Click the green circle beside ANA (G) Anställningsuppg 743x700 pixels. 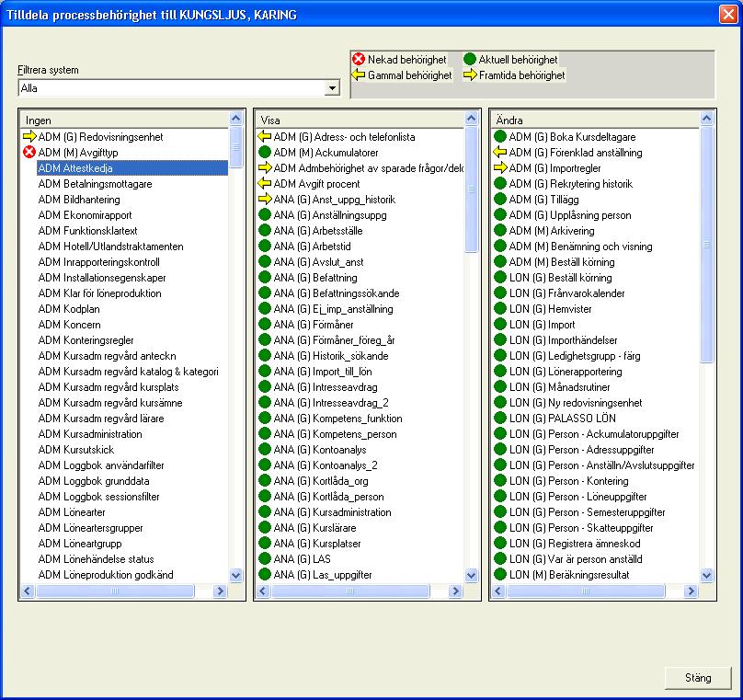coord(265,214)
